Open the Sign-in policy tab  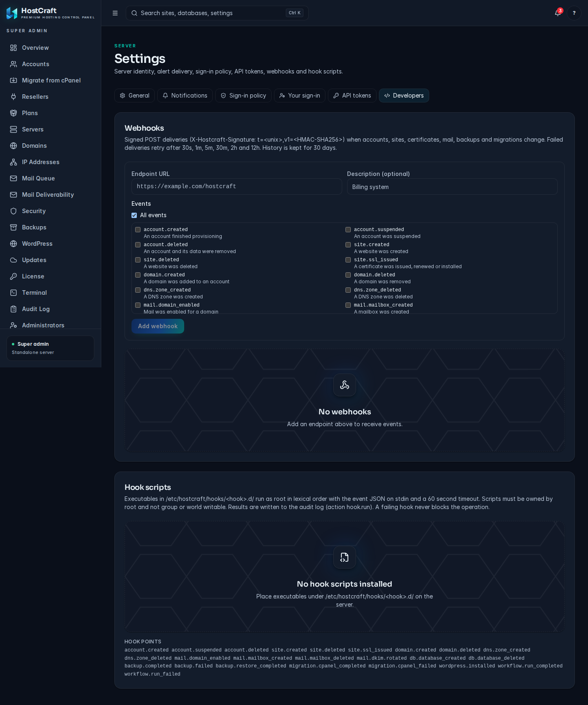point(243,96)
